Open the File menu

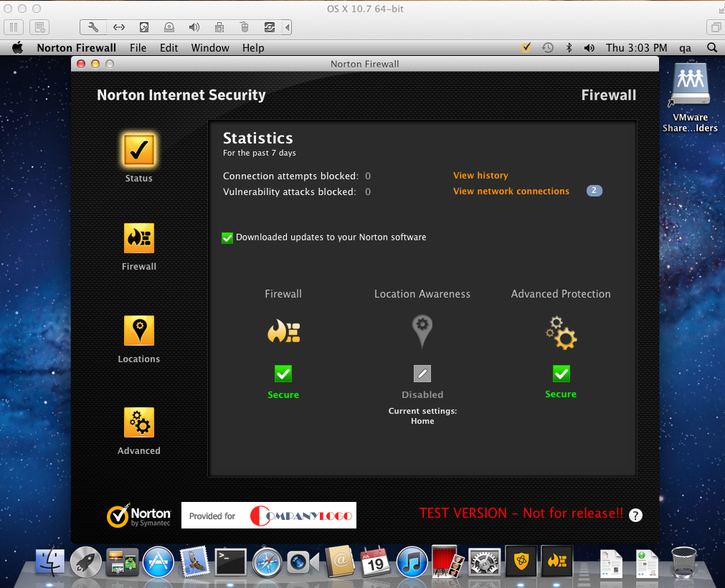(138, 48)
